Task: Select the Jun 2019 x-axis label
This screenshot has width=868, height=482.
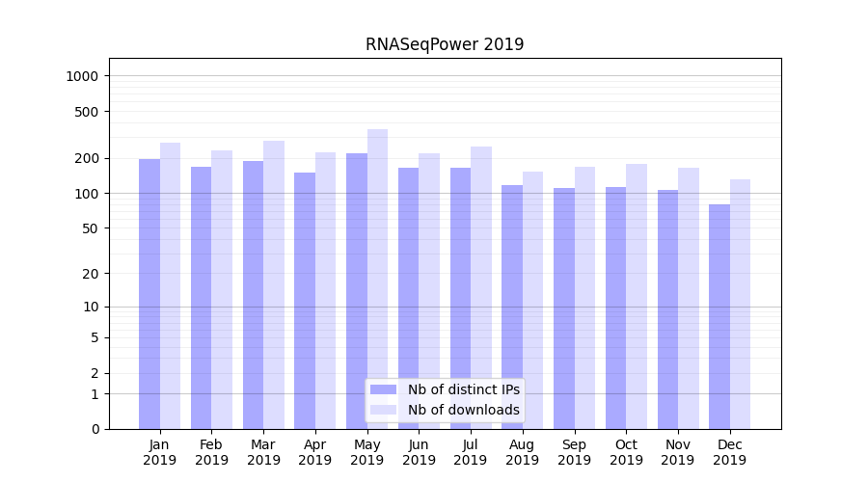Action: 419,452
